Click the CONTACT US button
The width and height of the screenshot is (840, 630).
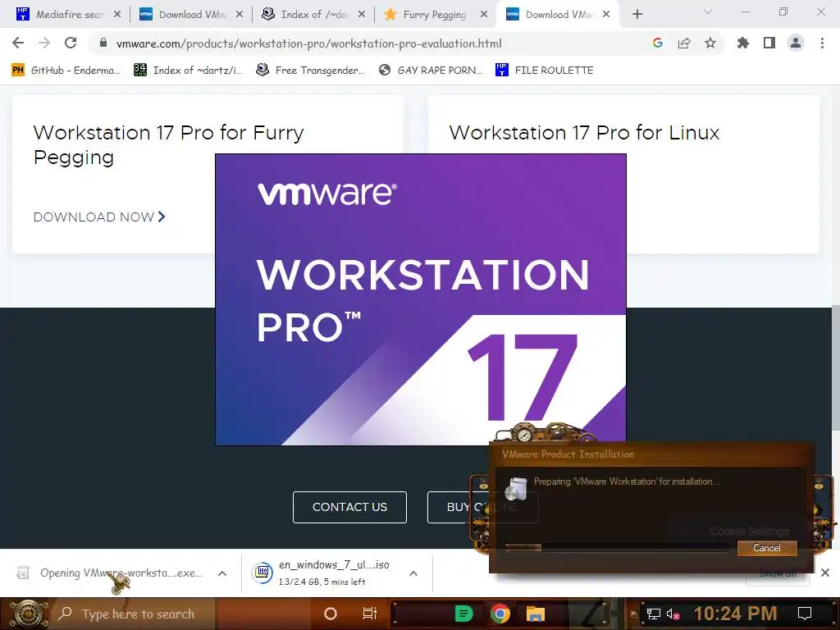coord(349,507)
